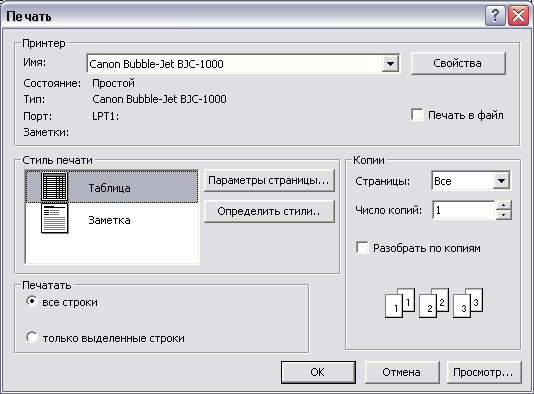This screenshot has height=394, width=534.
Task: Close the Печать dialog window
Action: click(518, 16)
